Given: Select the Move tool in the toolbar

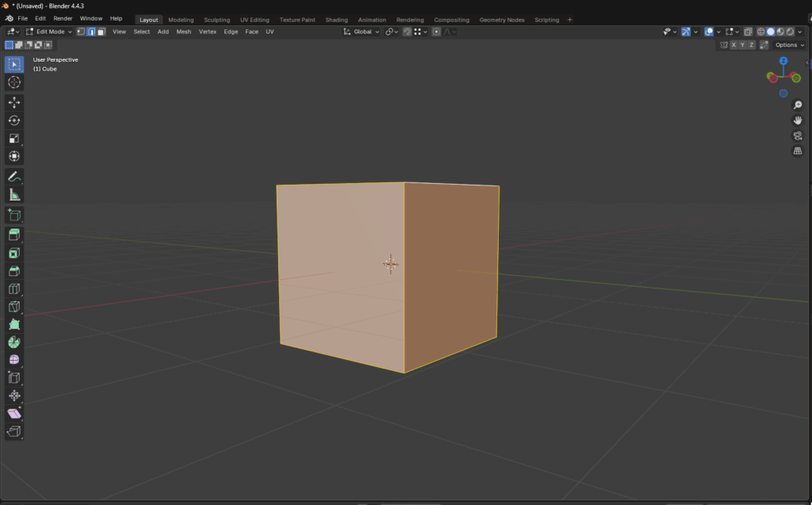Looking at the screenshot, I should click(14, 102).
